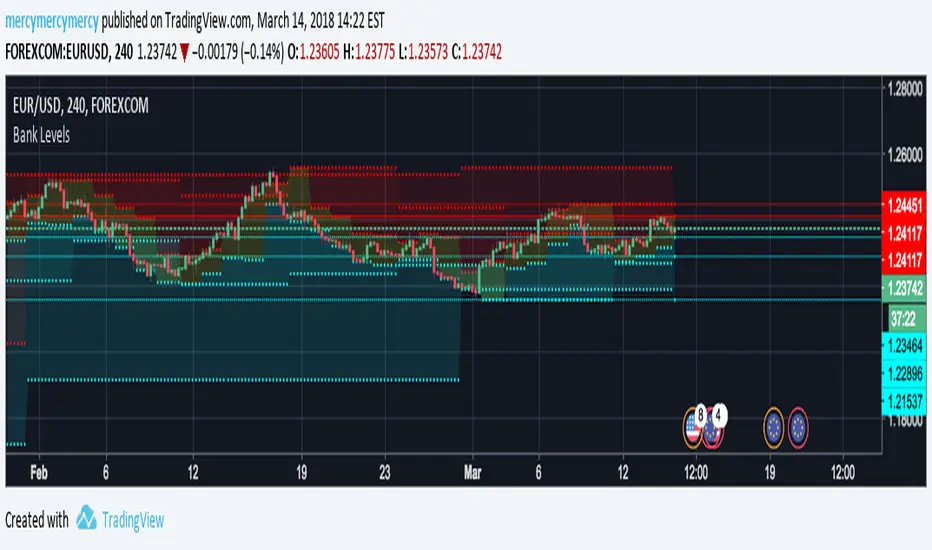This screenshot has width=932, height=550.
Task: Select the cyan 1.23464 level label
Action: click(x=904, y=345)
